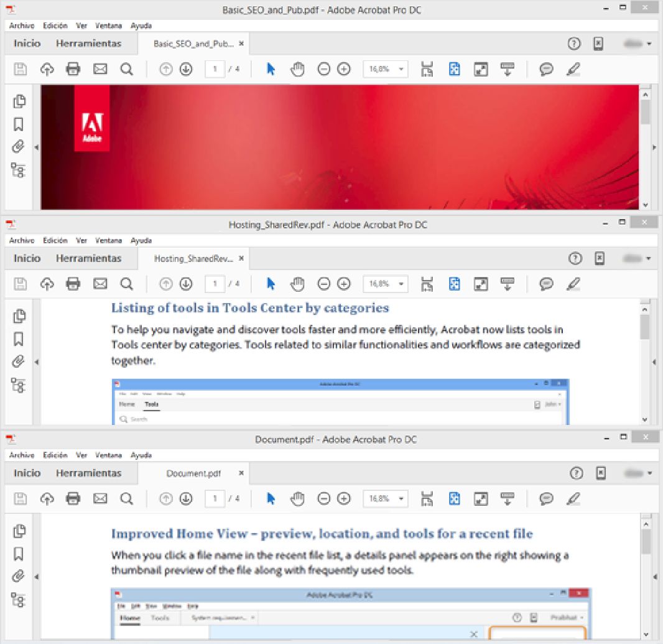The image size is (663, 644).
Task: Click page number field in Document.pdf window
Action: (215, 498)
